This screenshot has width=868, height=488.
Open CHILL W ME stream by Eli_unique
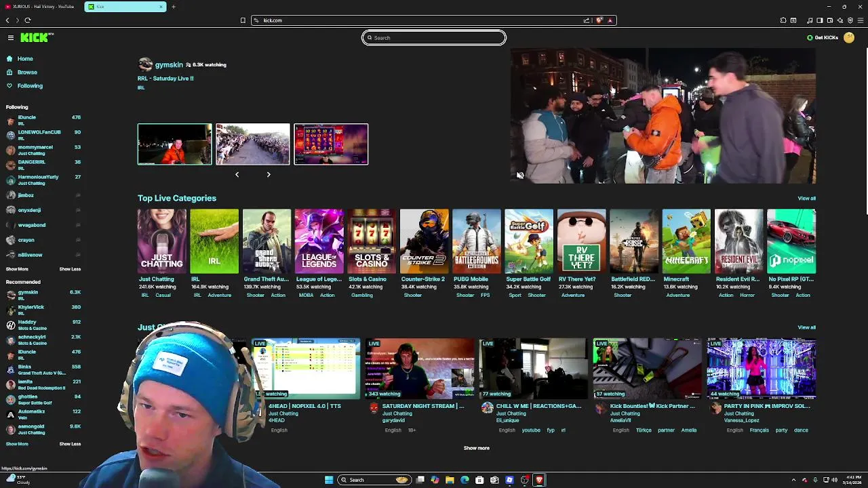(x=534, y=369)
